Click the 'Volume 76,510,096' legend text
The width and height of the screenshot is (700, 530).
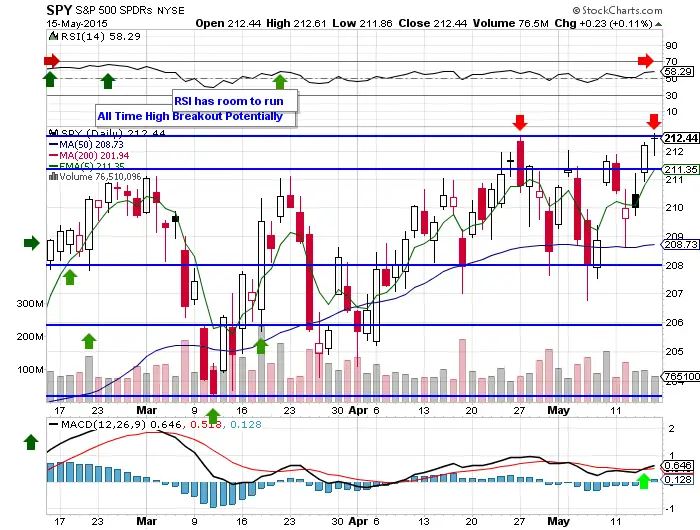[x=100, y=177]
